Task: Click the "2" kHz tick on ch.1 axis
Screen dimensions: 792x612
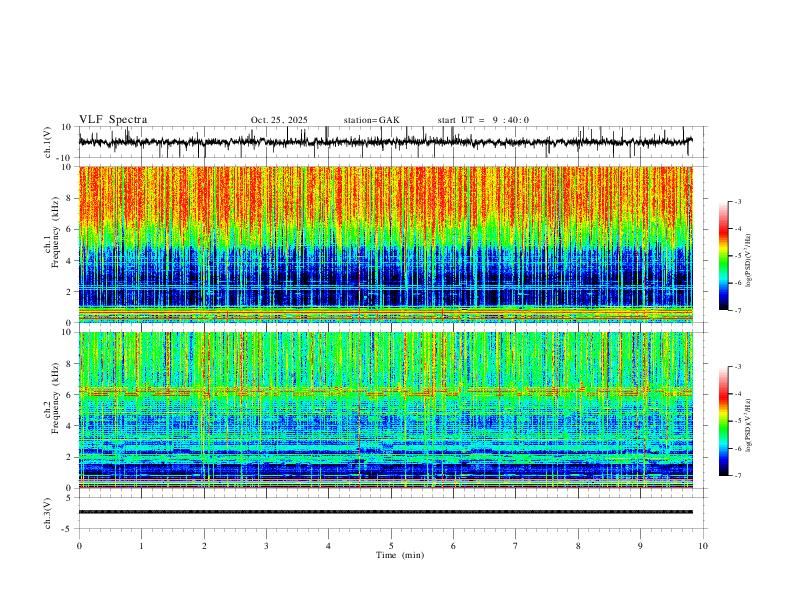Action: 69,291
